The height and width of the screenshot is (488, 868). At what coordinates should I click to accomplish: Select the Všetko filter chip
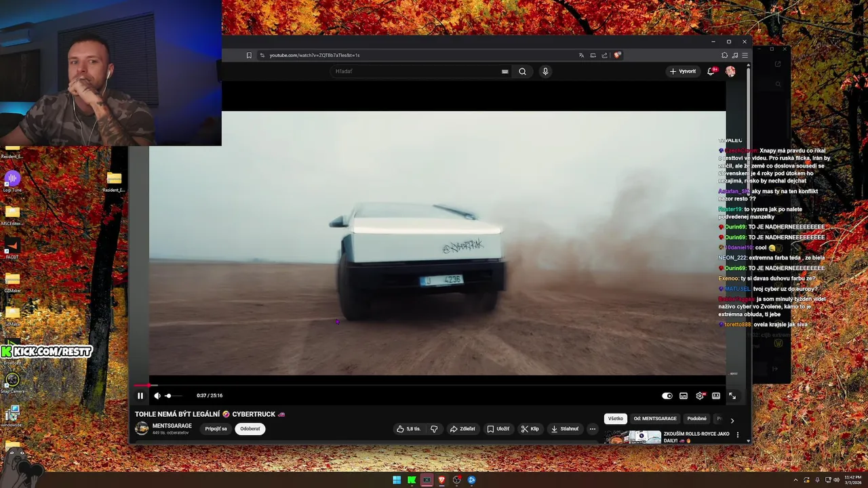616,419
